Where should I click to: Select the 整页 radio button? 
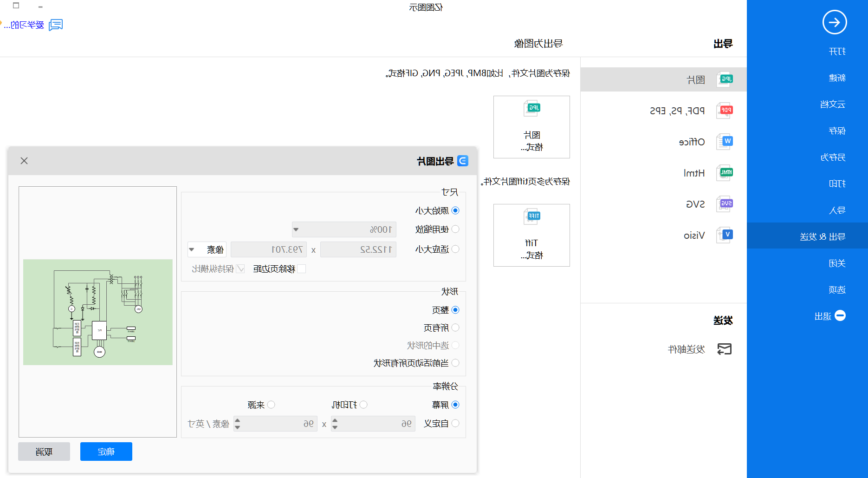[455, 310]
